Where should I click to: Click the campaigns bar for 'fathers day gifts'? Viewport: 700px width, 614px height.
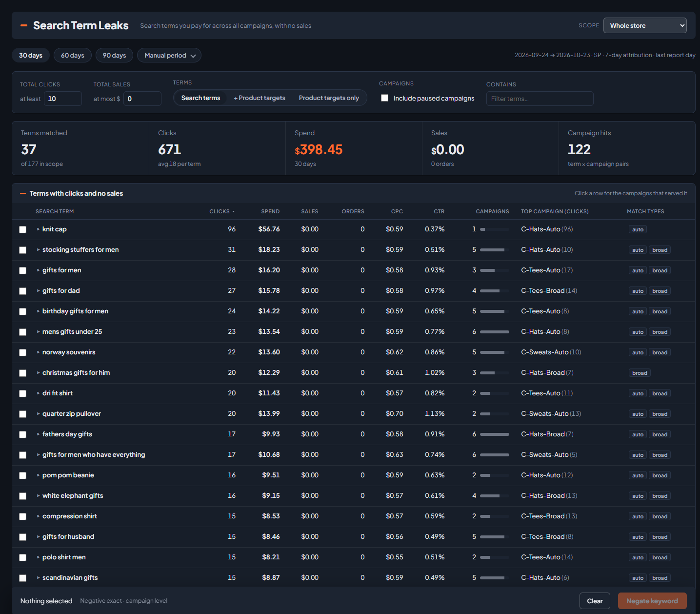[x=495, y=434]
